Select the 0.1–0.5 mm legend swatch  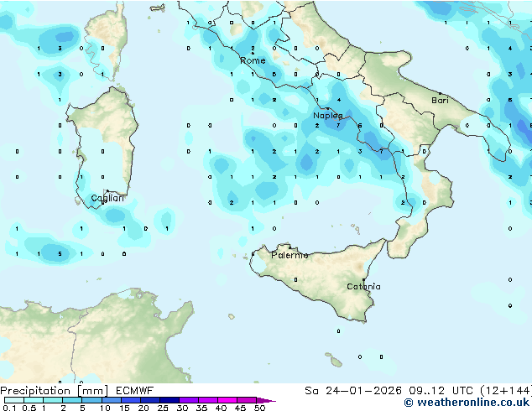14,400
